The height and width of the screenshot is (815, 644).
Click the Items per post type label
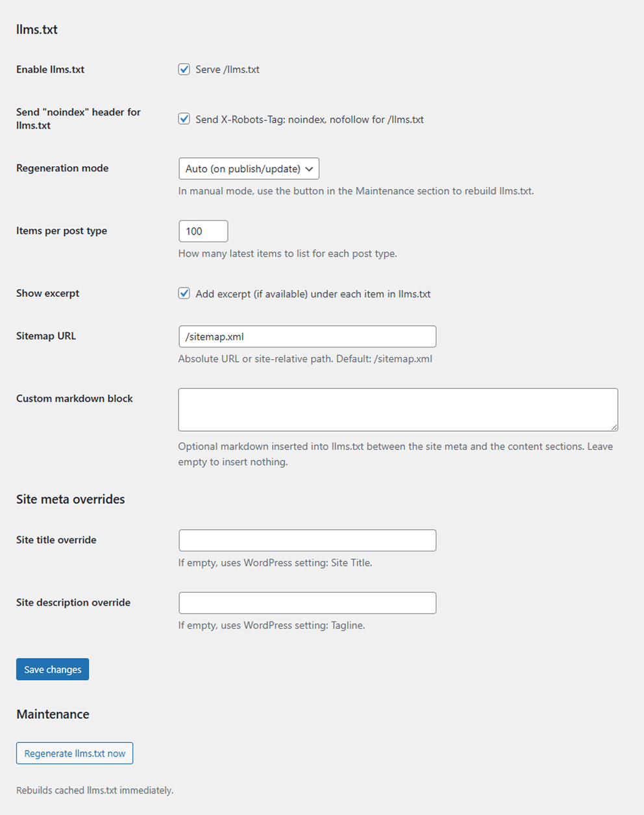(x=61, y=231)
